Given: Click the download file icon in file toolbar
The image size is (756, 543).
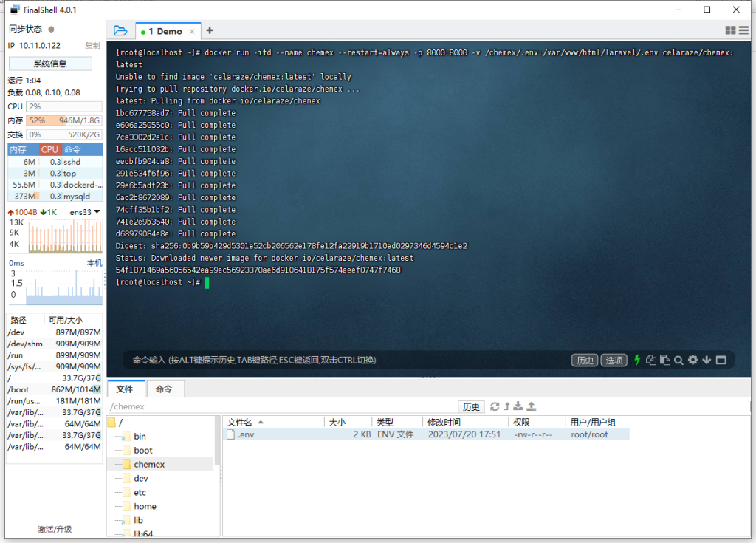Looking at the screenshot, I should click(x=518, y=406).
